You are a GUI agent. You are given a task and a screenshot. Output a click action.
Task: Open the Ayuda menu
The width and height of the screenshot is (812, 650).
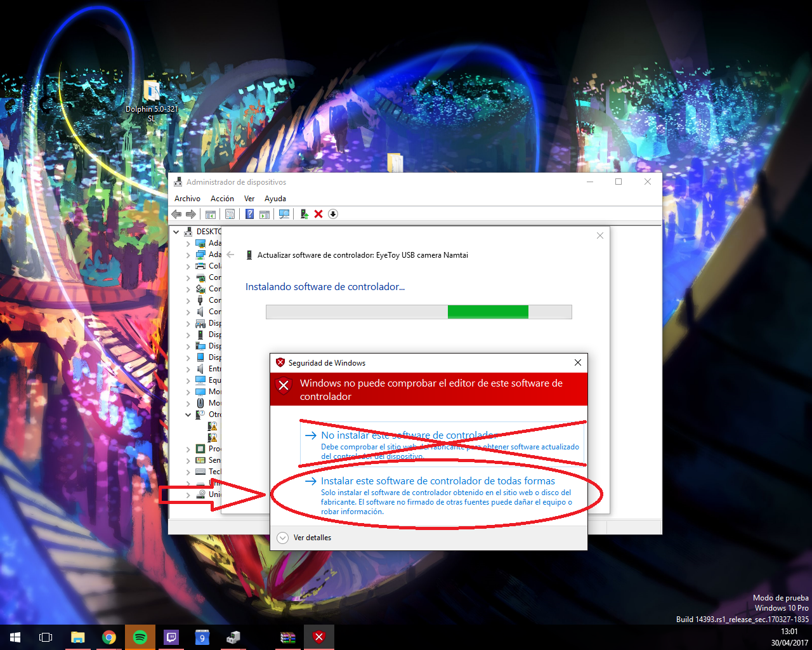275,199
